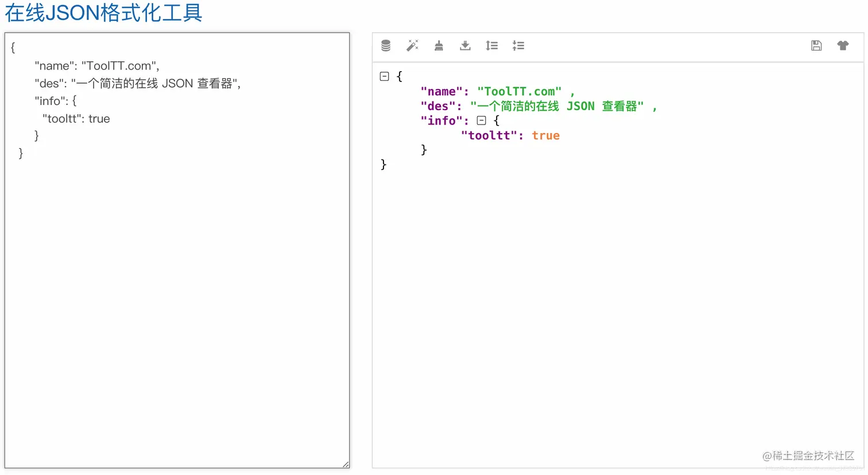Screen dimensions: 868x475
Task: Click the magic wand format icon
Action: (x=412, y=45)
